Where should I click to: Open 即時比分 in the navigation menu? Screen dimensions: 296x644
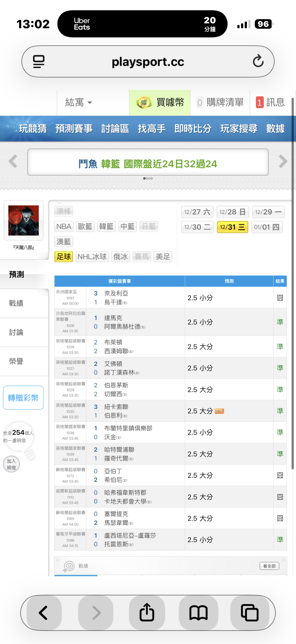pyautogui.click(x=193, y=128)
